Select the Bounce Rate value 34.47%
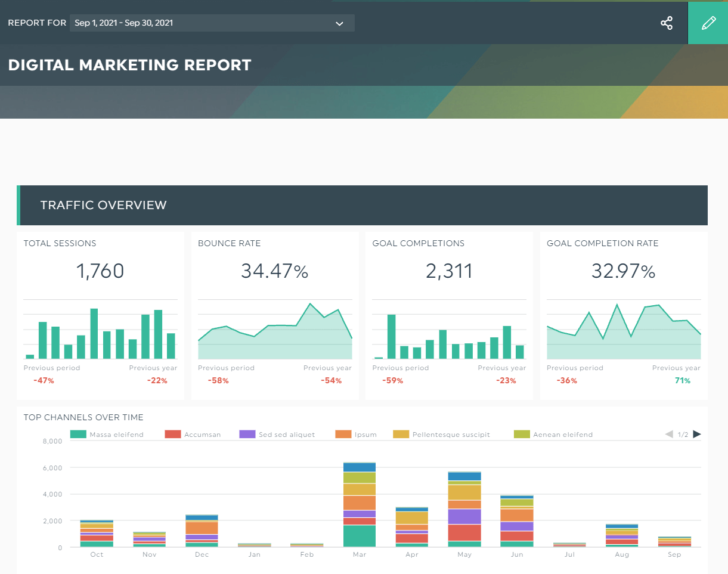The width and height of the screenshot is (728, 574). coord(275,271)
